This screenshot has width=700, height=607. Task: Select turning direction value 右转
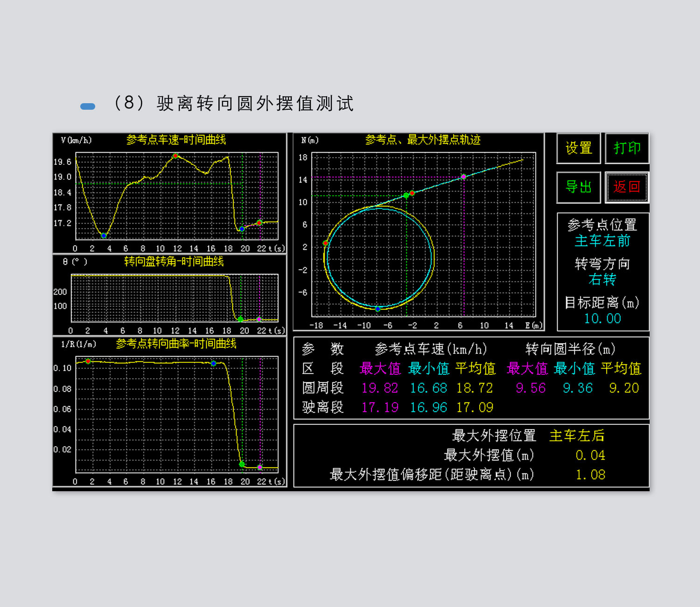pyautogui.click(x=602, y=280)
